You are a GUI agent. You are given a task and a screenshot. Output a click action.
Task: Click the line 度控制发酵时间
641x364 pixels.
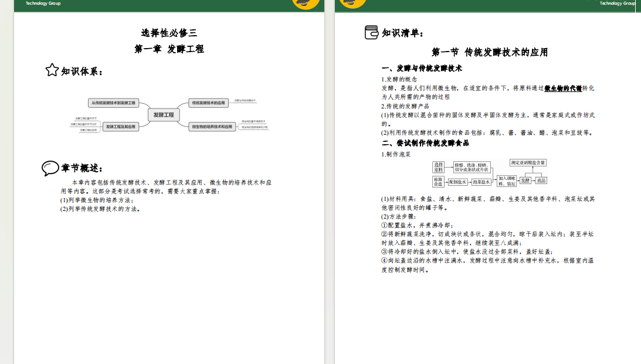point(405,270)
